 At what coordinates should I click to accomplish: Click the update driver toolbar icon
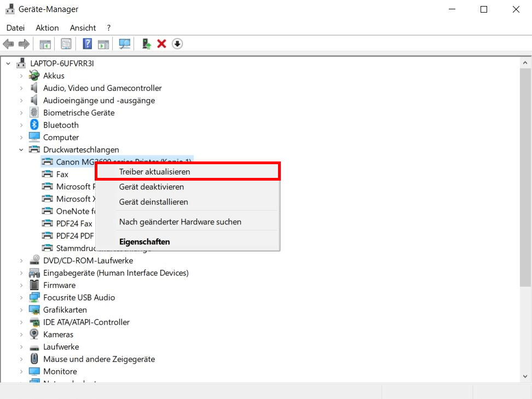coord(146,44)
